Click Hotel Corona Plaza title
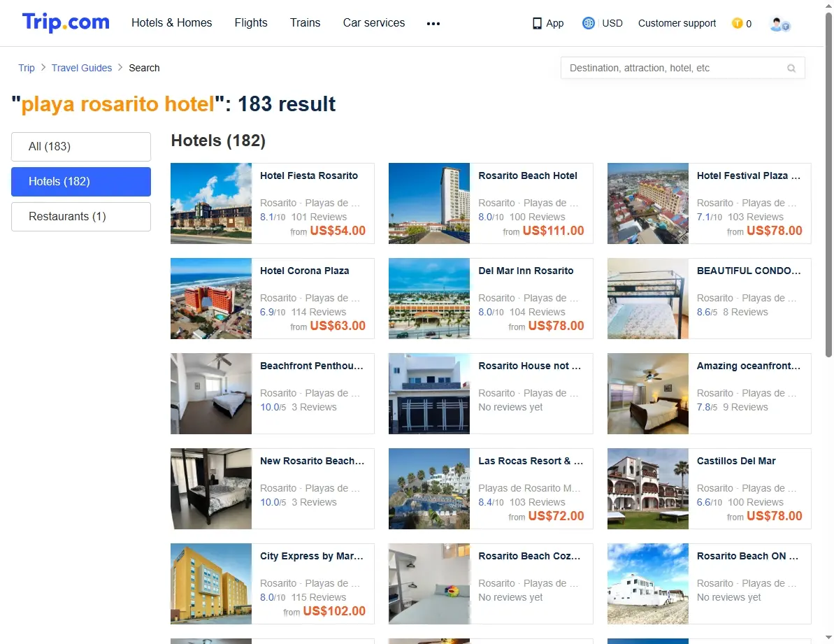The width and height of the screenshot is (834, 644). tap(305, 271)
